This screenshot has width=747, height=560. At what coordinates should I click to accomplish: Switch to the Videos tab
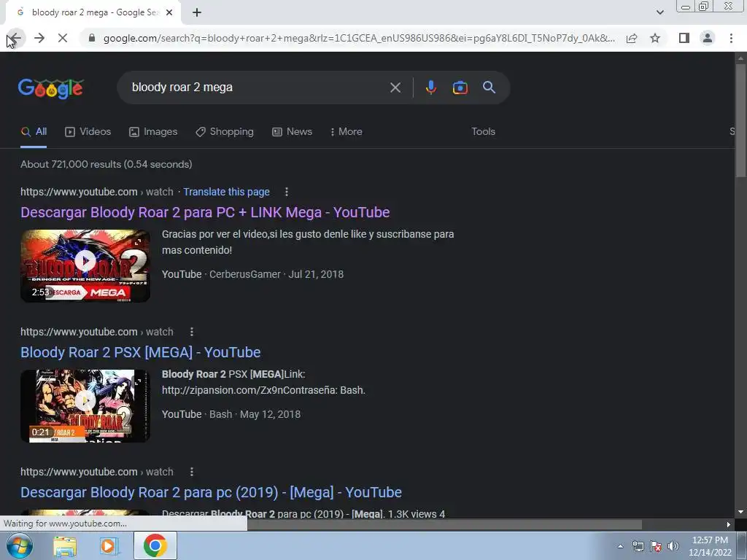click(x=88, y=132)
